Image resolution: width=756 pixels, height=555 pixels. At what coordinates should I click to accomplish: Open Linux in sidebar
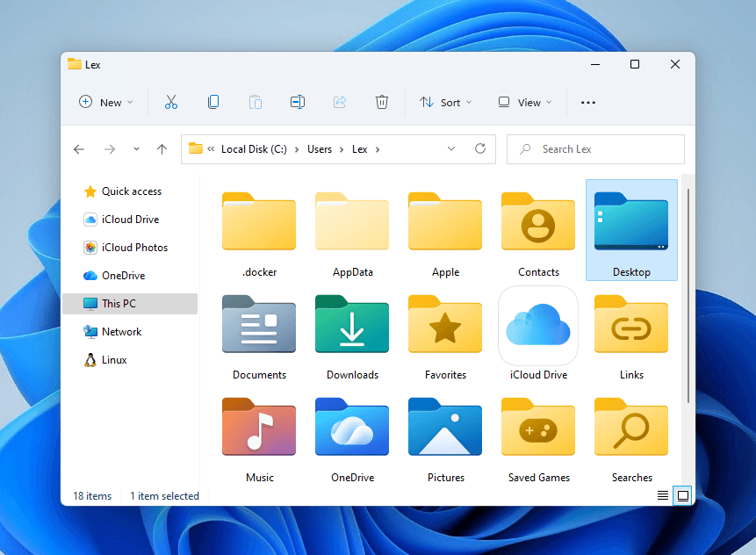click(130, 360)
